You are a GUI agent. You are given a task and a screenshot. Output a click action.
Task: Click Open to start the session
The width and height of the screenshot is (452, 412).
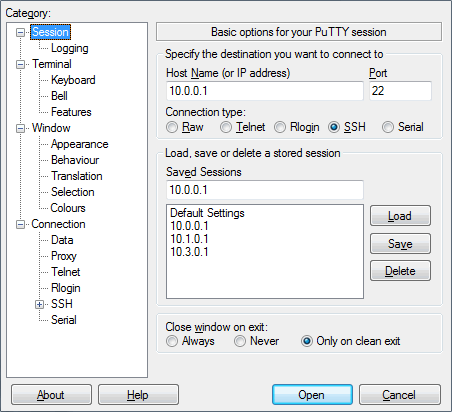312,395
